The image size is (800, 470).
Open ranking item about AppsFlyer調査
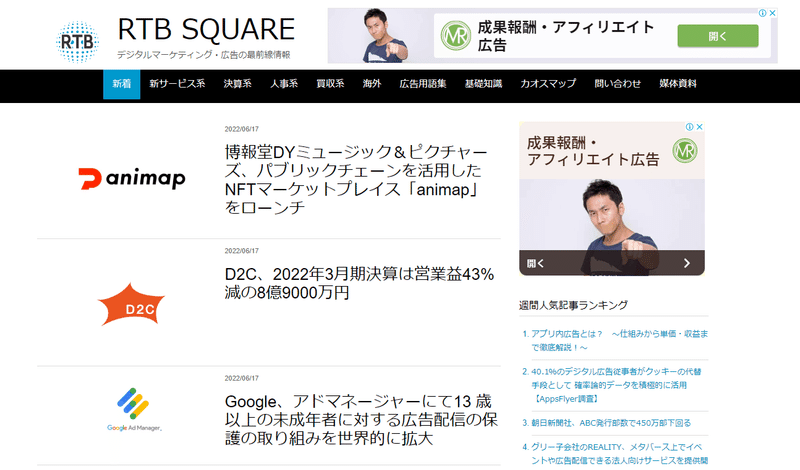coord(616,385)
